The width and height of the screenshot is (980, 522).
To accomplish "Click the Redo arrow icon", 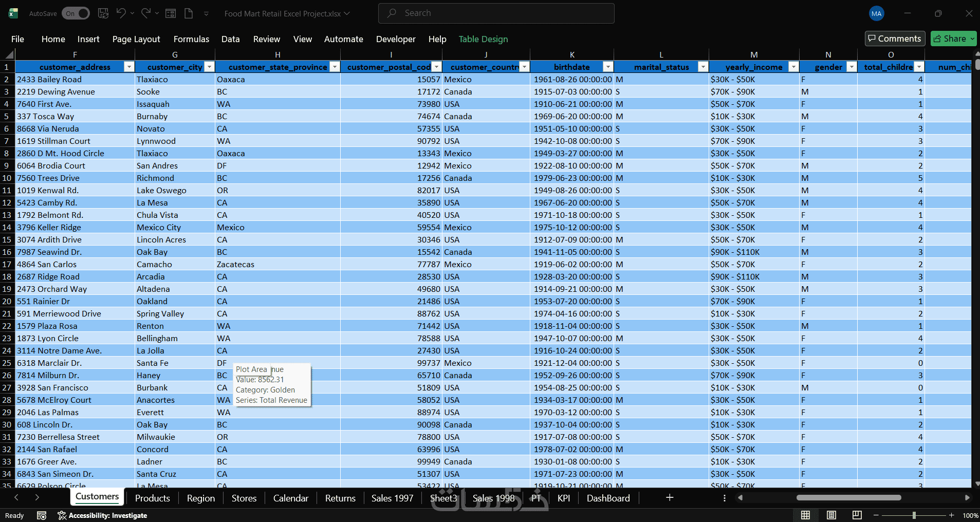I will point(146,13).
